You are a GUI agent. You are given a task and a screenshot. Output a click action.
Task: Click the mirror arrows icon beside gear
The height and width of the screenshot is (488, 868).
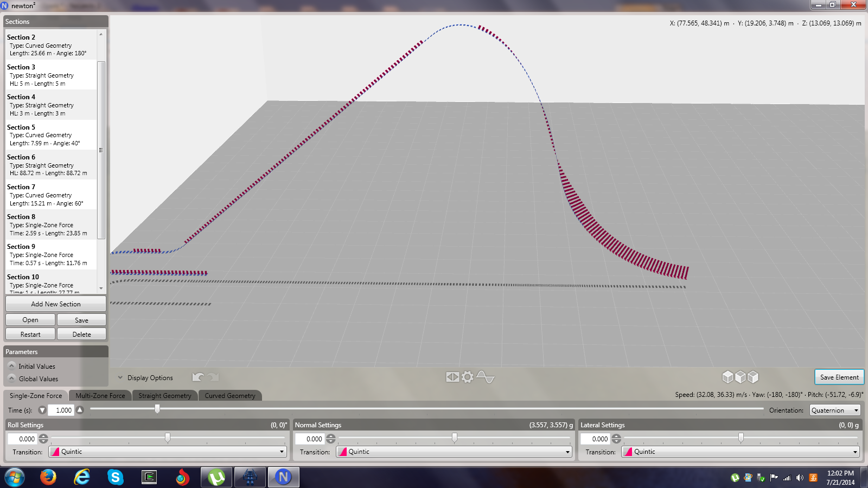tap(452, 377)
